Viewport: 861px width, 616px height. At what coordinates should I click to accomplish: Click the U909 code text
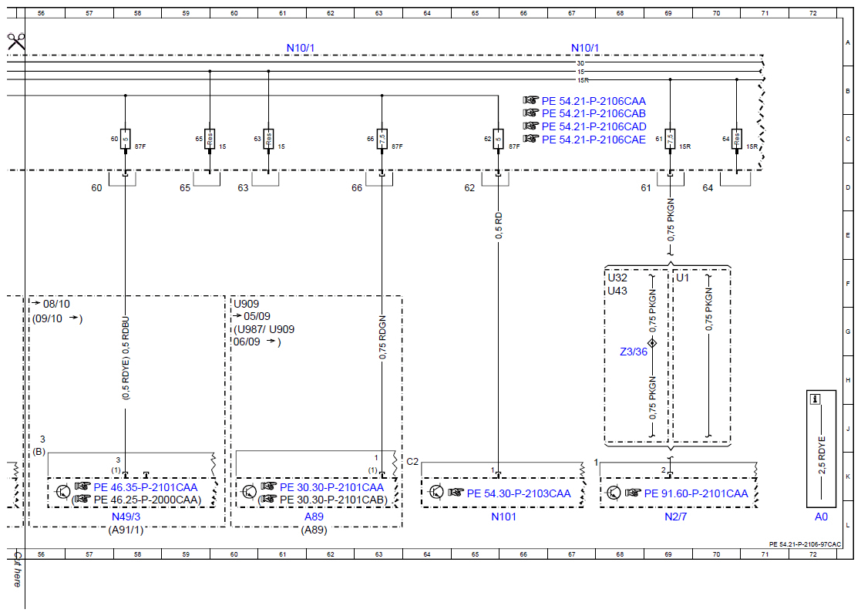click(246, 305)
